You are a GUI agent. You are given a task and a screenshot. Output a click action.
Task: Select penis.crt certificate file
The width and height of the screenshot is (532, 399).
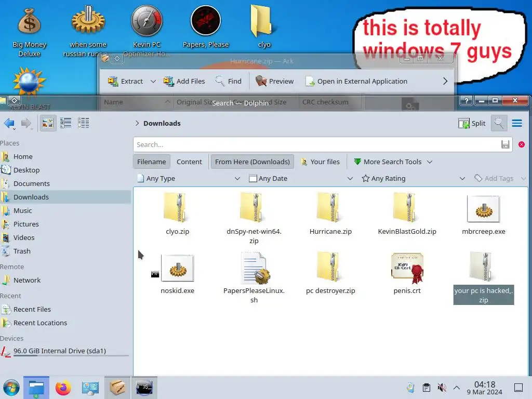click(407, 273)
